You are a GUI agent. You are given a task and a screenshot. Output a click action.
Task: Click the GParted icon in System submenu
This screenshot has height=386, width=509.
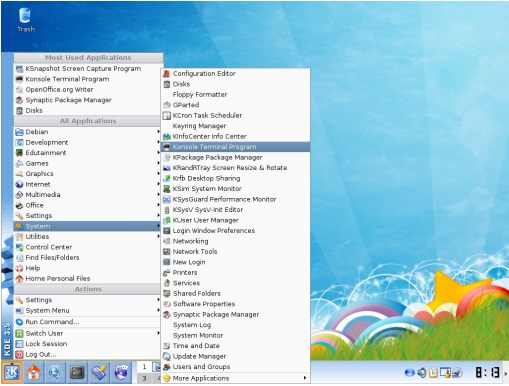(x=167, y=105)
